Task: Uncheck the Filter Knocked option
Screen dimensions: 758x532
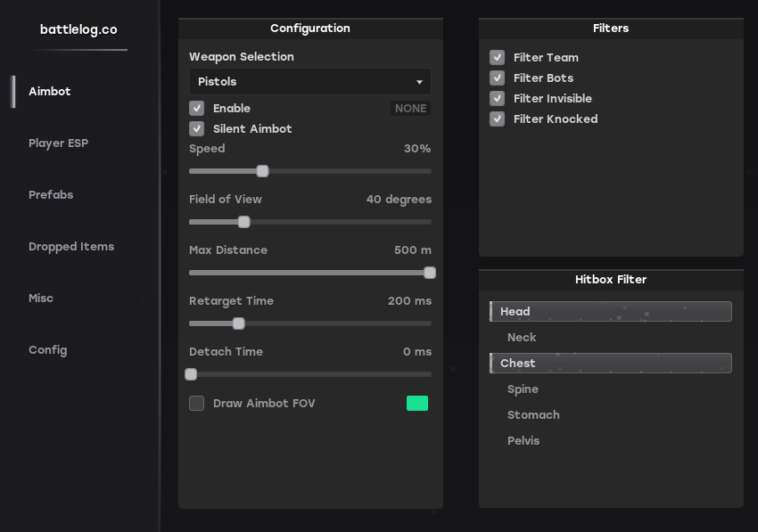Action: [497, 119]
